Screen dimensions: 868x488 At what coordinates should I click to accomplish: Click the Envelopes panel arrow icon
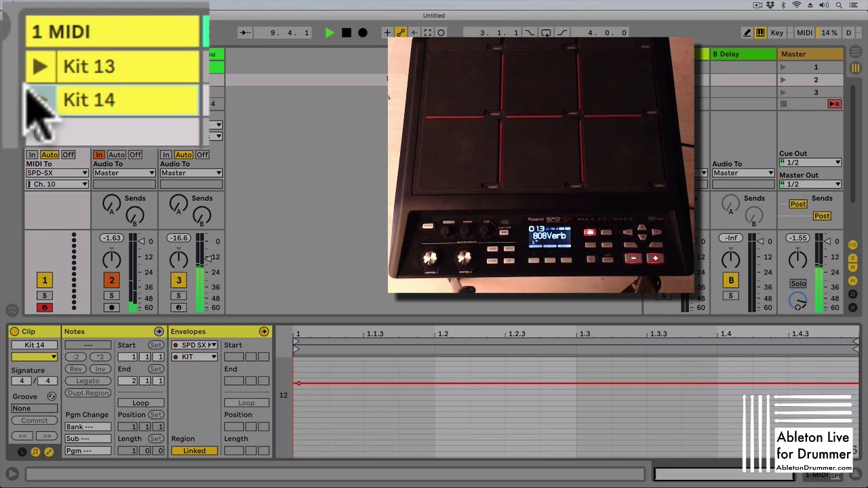(x=264, y=331)
